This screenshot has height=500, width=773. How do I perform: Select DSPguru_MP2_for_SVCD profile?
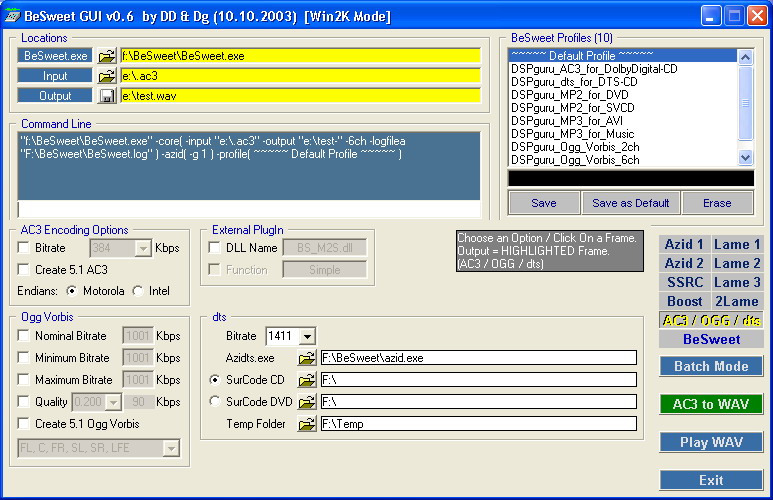[622, 108]
